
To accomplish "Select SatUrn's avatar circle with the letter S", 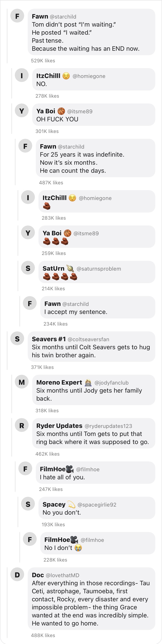I will (x=28, y=268).
